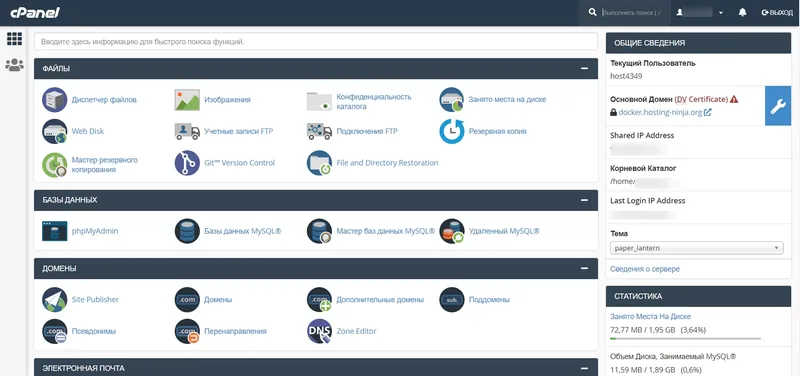Open the docker.hosting-ninja.org domain link
The width and height of the screenshot is (800, 376).
(660, 112)
